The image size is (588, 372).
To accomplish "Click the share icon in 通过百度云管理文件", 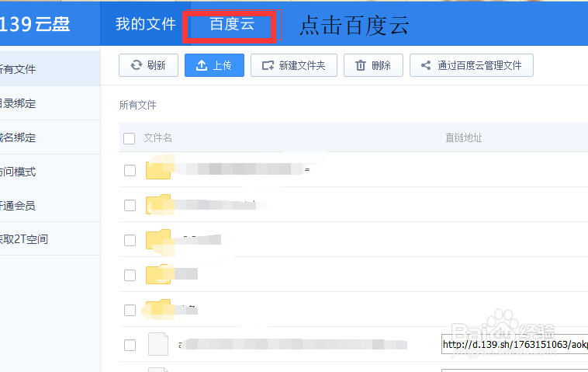I will click(426, 65).
